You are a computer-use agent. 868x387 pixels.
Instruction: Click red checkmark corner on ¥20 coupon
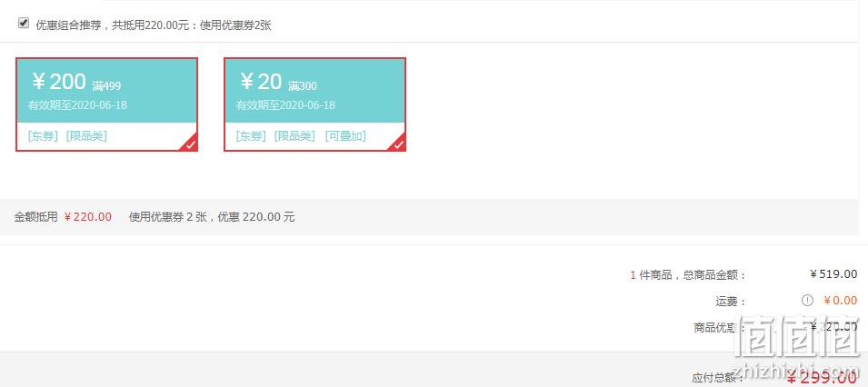click(x=399, y=144)
